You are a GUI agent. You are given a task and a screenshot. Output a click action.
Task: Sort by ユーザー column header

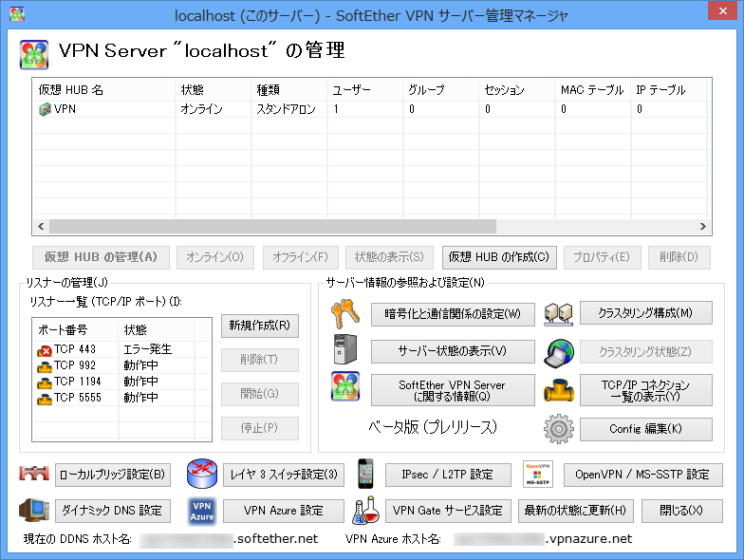coord(364,89)
